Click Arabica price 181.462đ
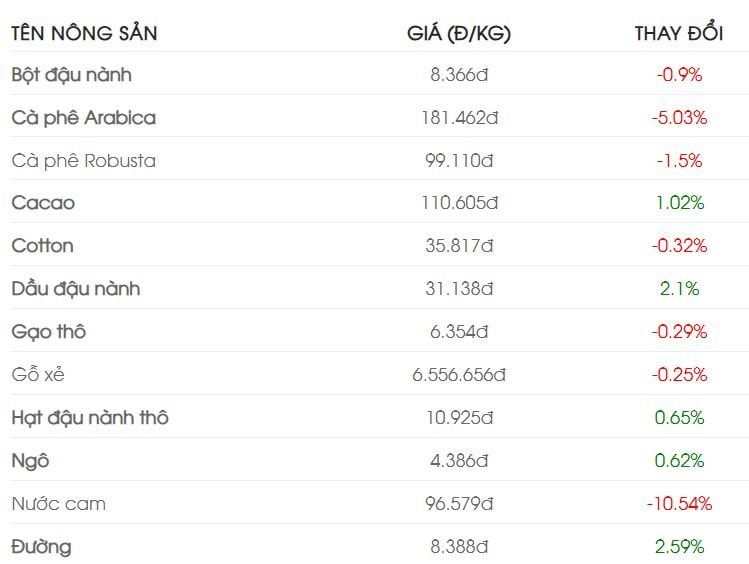Screen dimensions: 749x564 (x=459, y=118)
